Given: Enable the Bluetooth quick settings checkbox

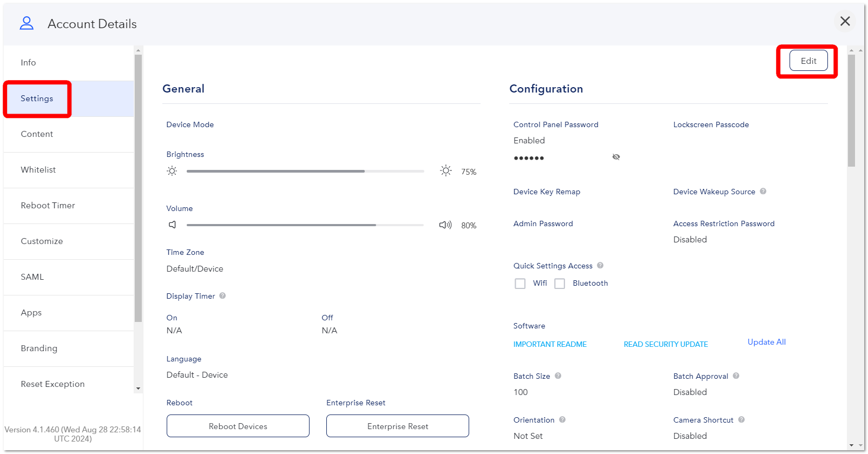Looking at the screenshot, I should tap(560, 284).
